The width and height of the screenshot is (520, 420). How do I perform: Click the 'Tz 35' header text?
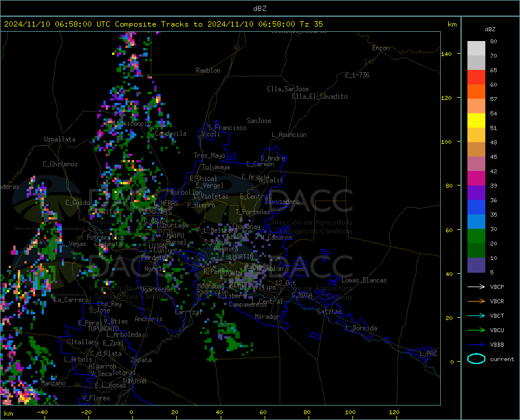tap(311, 24)
